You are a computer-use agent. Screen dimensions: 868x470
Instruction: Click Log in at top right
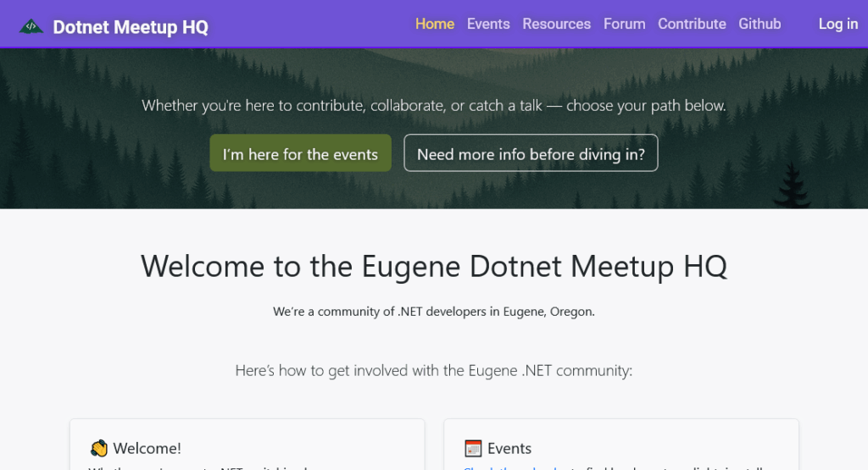pyautogui.click(x=838, y=24)
